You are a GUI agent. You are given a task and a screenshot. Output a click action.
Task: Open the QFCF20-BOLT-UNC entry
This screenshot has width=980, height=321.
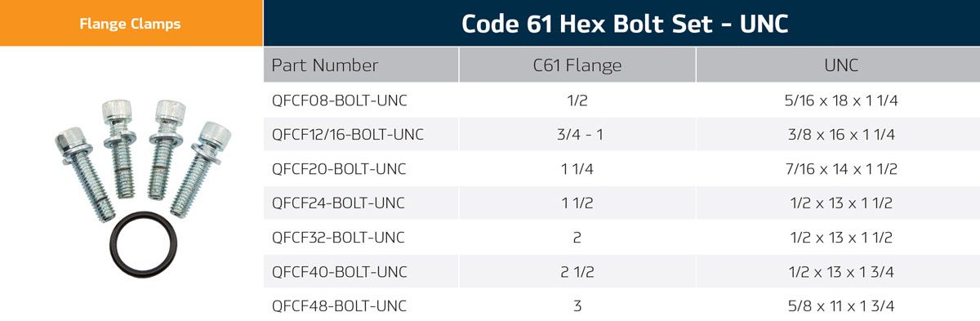coord(339,169)
